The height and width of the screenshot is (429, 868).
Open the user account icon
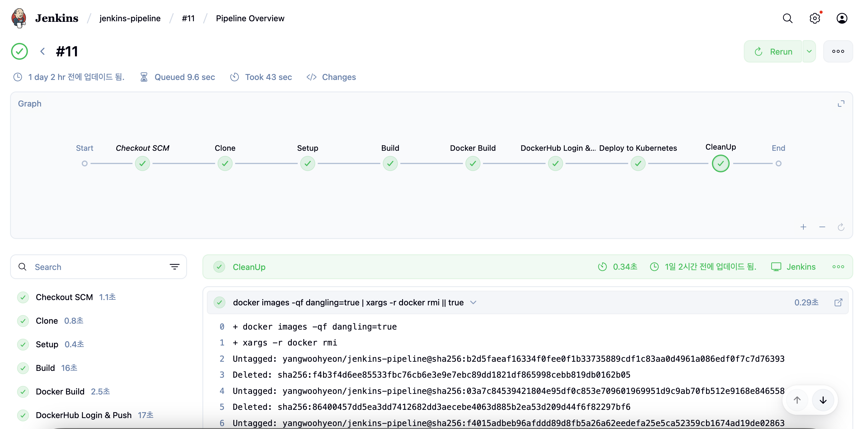pos(841,18)
